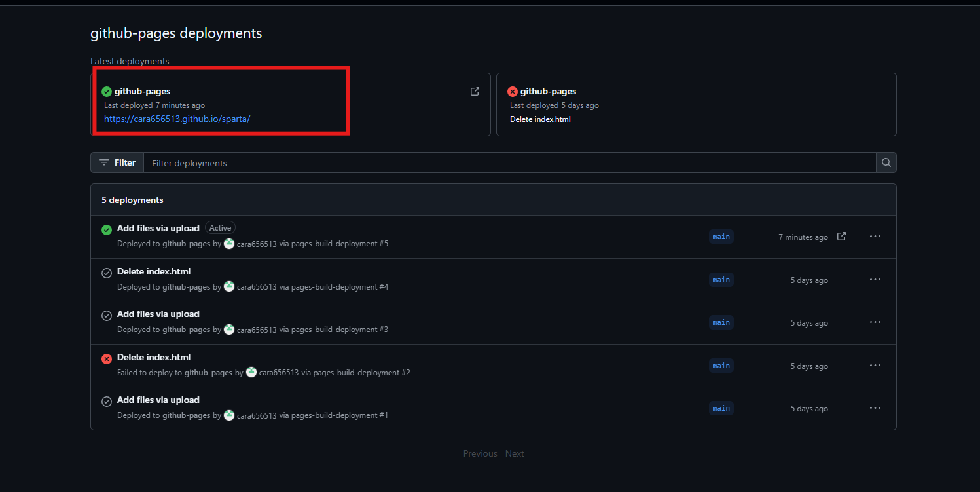The image size is (980, 492).
Task: Open pages-build-deployment #4 link
Action: [x=340, y=287]
